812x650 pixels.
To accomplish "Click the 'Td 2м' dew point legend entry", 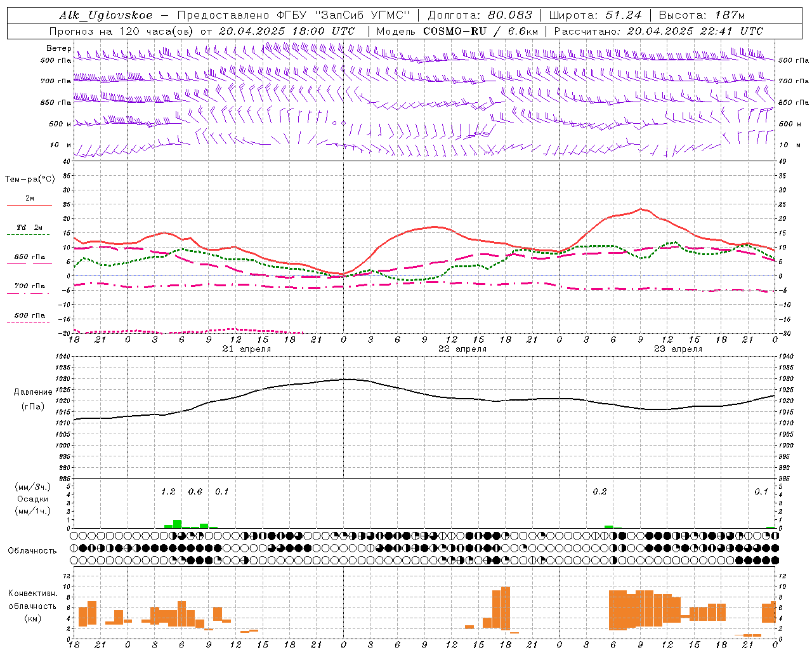I will (x=29, y=227).
